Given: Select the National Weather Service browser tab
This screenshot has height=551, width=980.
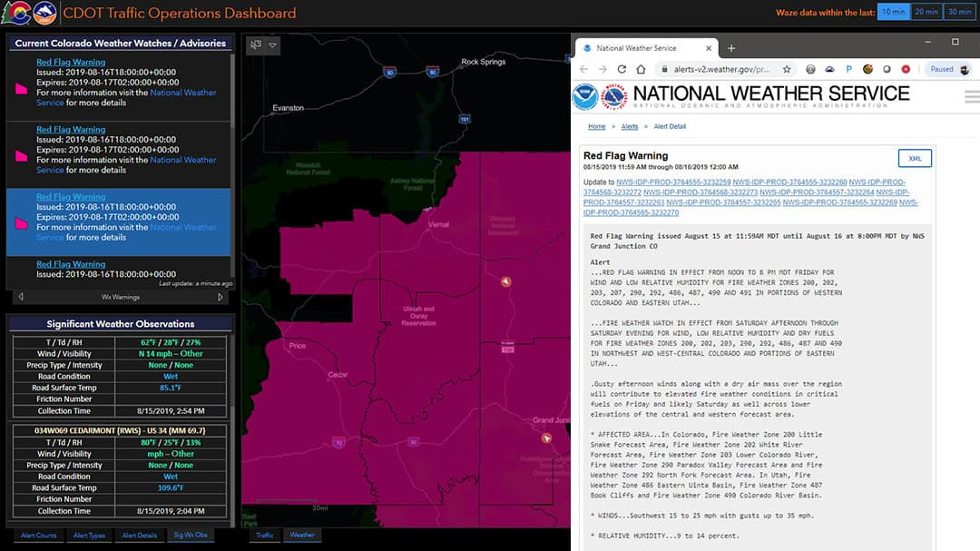Looking at the screenshot, I should (x=647, y=48).
